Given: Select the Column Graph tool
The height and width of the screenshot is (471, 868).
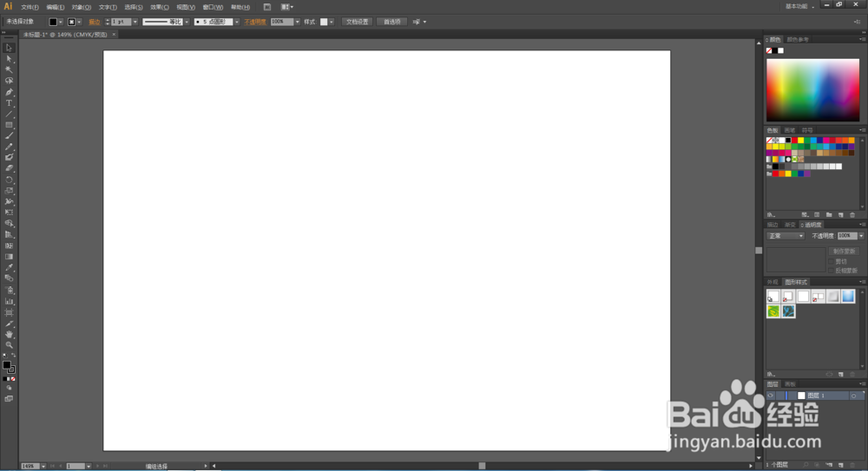Looking at the screenshot, I should [9, 302].
